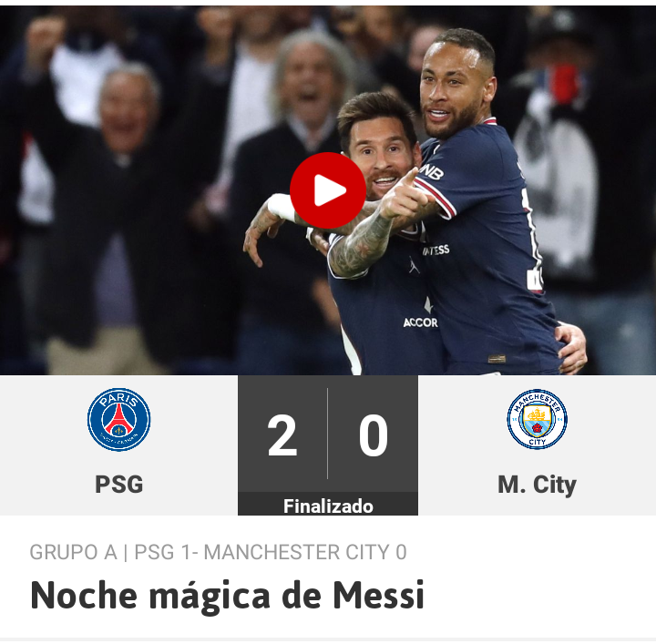Click the Finalizado match status label
This screenshot has height=644, width=656.
(x=328, y=506)
